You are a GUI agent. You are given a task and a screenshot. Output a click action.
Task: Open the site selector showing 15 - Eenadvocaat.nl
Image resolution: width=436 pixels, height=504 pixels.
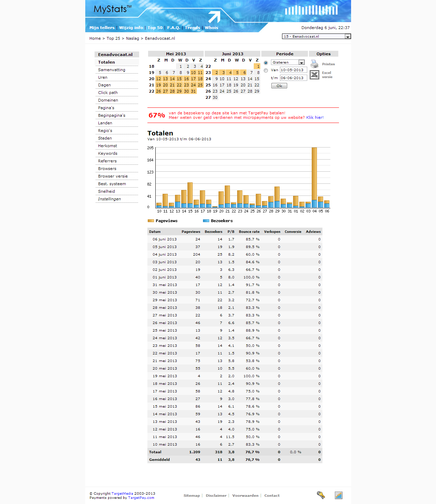pos(317,36)
